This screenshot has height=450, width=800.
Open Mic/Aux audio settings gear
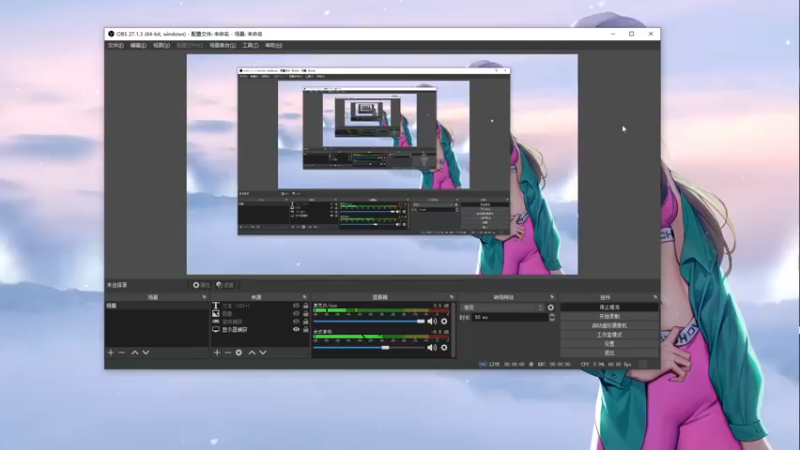[444, 321]
